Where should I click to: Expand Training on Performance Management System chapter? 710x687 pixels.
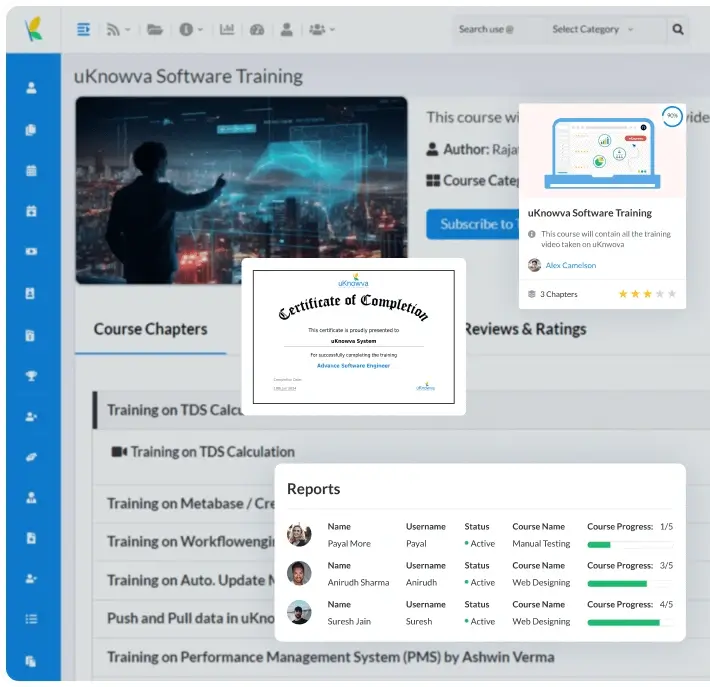click(331, 657)
